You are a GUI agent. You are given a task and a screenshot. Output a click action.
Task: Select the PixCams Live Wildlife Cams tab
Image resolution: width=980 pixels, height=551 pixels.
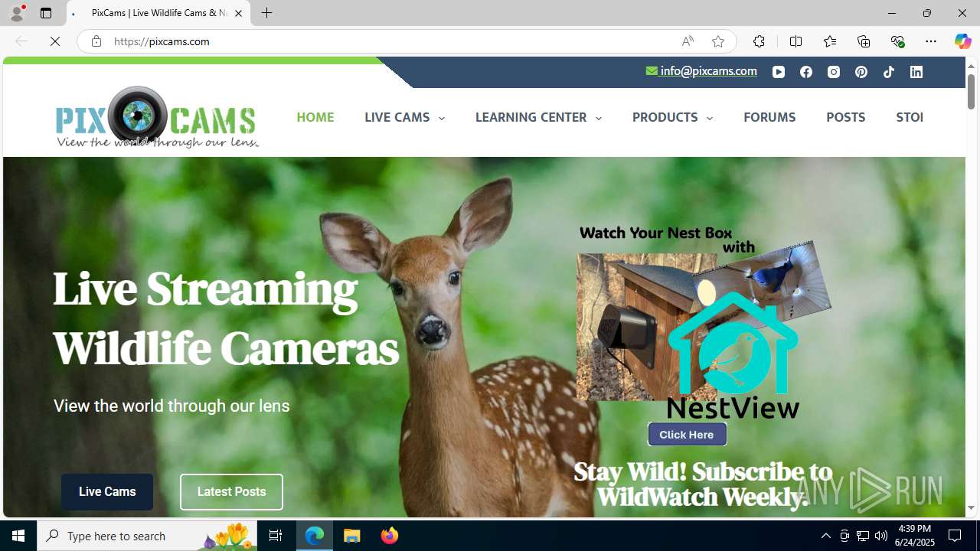[x=158, y=13]
